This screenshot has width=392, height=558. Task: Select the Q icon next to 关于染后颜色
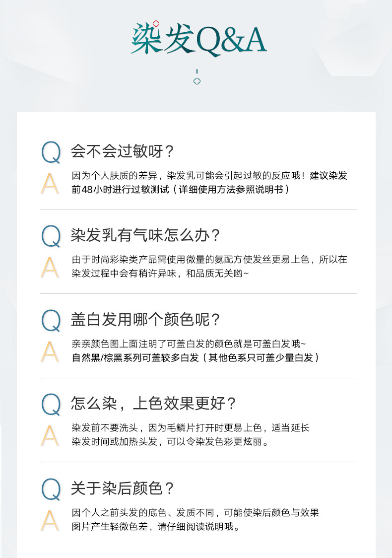pos(51,489)
